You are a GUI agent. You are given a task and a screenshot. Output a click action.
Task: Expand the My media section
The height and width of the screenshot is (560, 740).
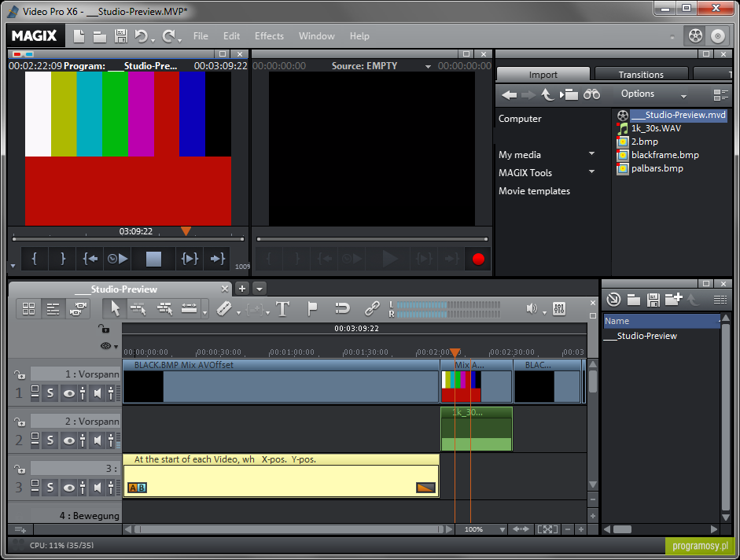click(x=592, y=154)
